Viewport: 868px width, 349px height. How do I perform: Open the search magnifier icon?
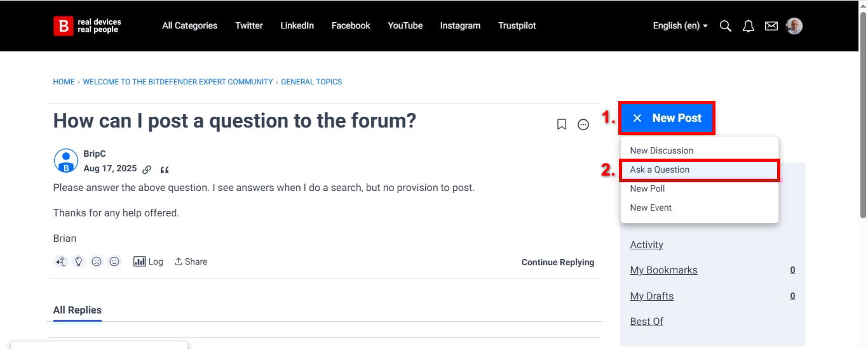[x=725, y=26]
